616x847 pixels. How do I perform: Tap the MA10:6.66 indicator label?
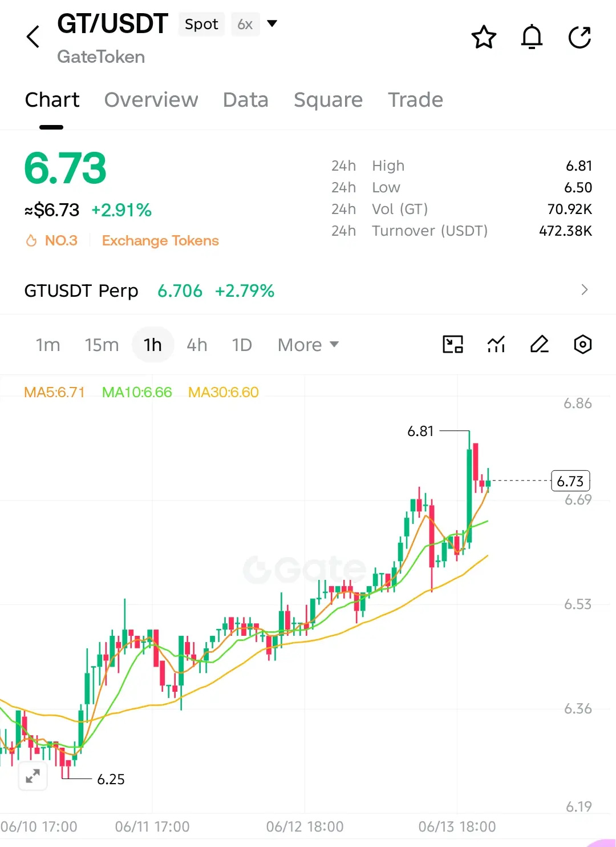pos(137,392)
